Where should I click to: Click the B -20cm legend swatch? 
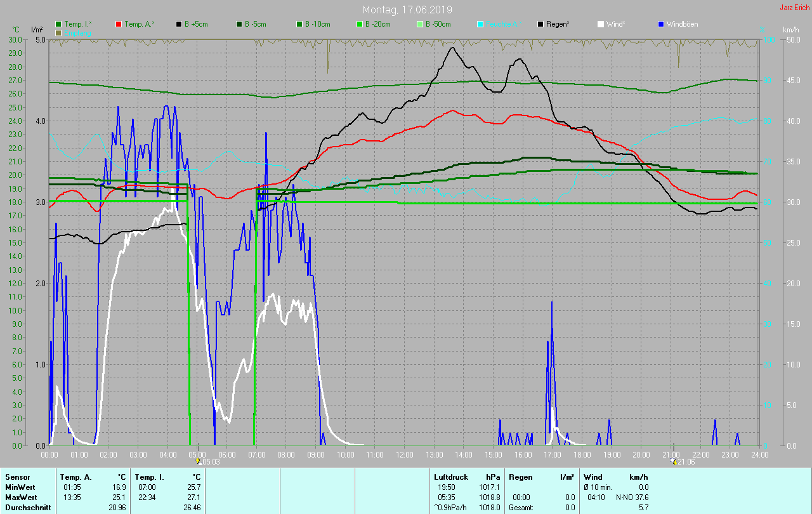(x=360, y=24)
